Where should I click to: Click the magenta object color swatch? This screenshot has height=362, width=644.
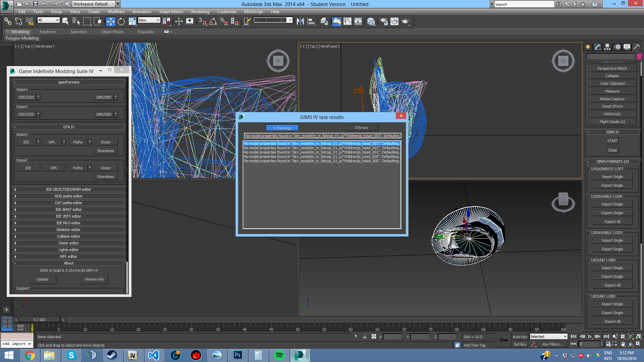(639, 56)
